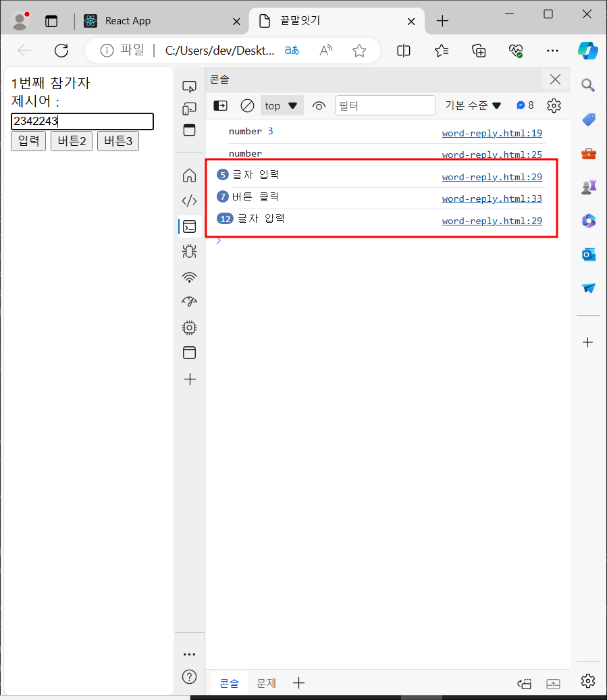Viewport: 607px width, 700px height.
Task: Click the read aloud icon
Action: pyautogui.click(x=326, y=51)
